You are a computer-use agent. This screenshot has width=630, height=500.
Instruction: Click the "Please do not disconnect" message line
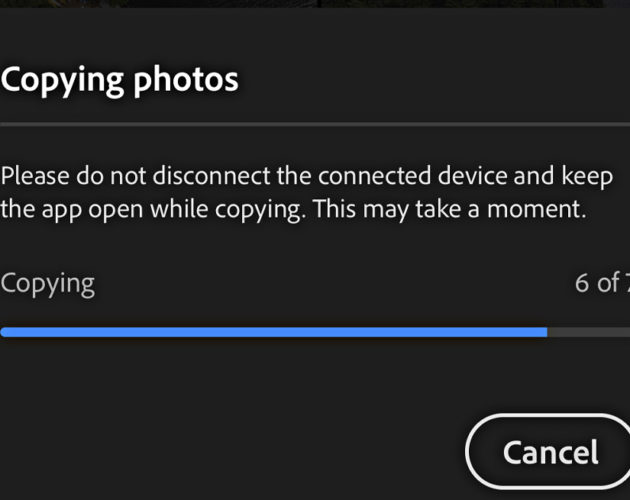(x=307, y=176)
